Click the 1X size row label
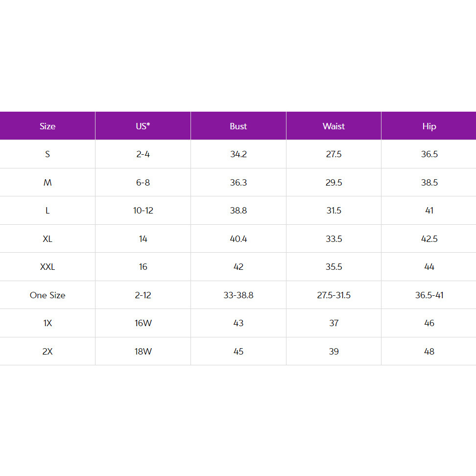Viewport: 476px width, 476px height. (x=48, y=323)
